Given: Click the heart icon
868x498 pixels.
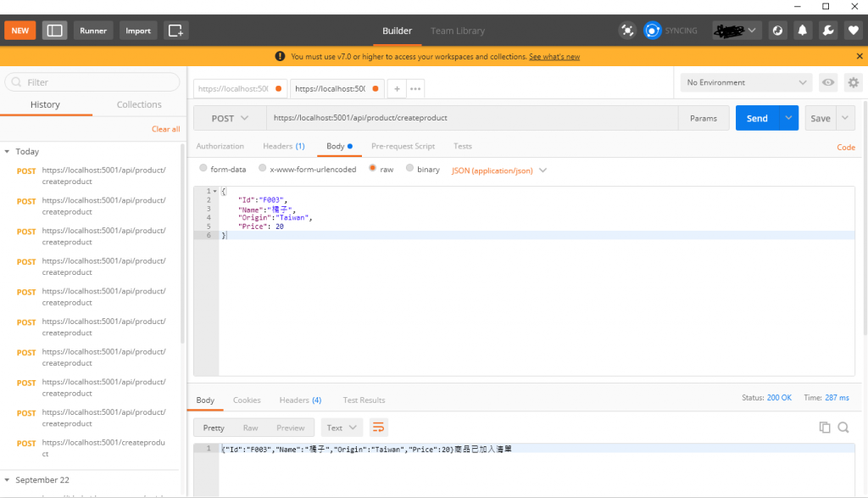Looking at the screenshot, I should point(853,31).
